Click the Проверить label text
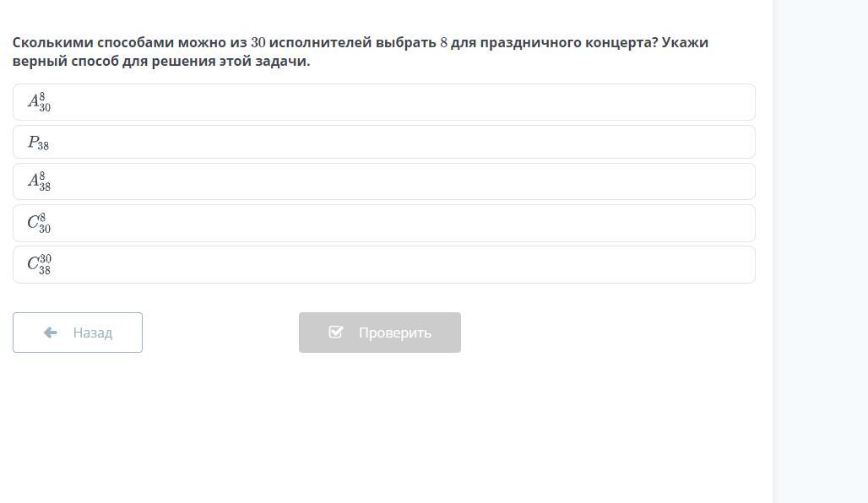 (x=394, y=333)
